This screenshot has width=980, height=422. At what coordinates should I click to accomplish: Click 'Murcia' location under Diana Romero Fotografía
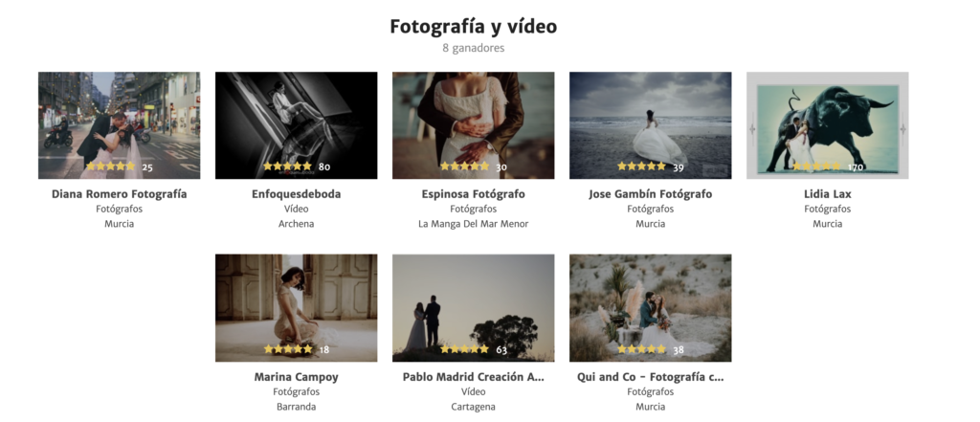pyautogui.click(x=119, y=224)
